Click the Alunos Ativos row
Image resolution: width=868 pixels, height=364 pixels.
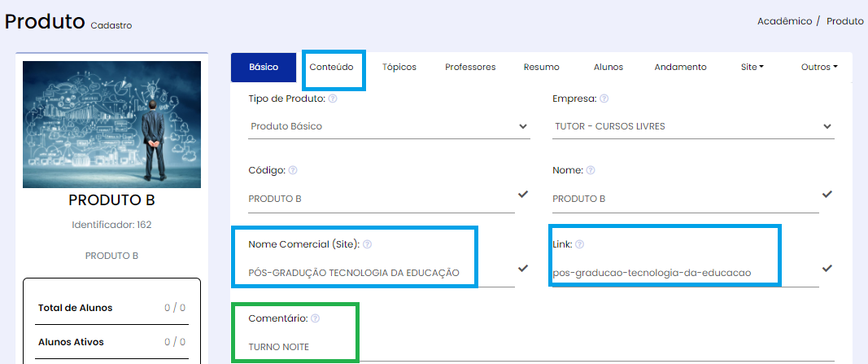click(x=111, y=342)
